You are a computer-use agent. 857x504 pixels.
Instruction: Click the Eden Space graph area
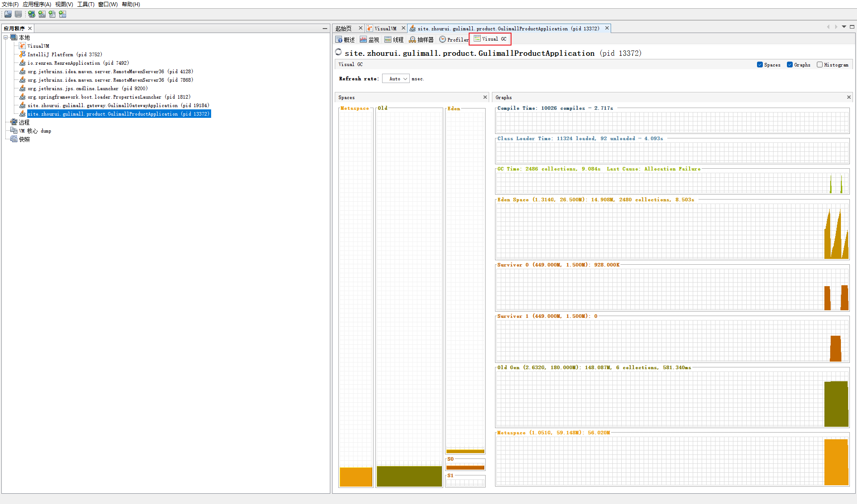(x=672, y=231)
